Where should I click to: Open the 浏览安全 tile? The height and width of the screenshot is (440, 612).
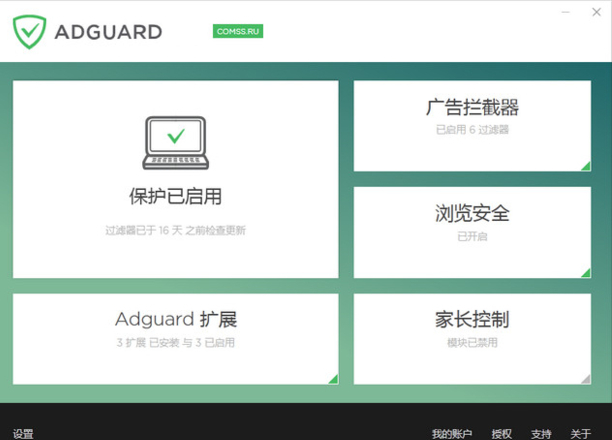[472, 232]
